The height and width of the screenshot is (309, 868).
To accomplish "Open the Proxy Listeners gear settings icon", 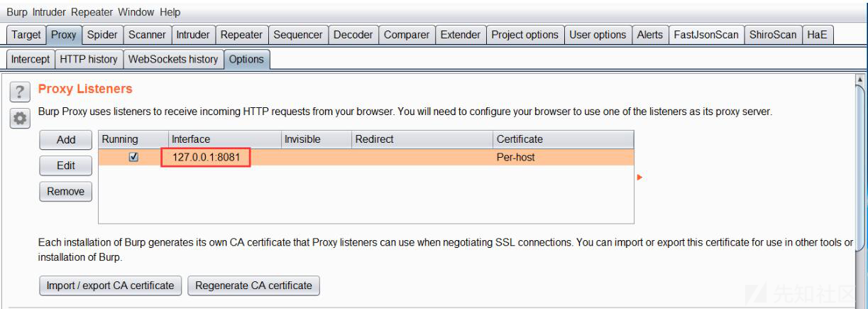I will pos(20,119).
